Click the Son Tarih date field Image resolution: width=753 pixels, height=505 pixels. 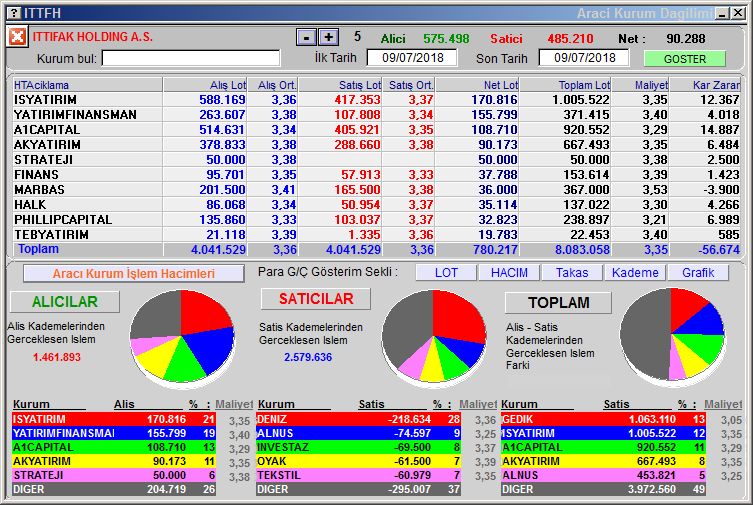point(591,57)
